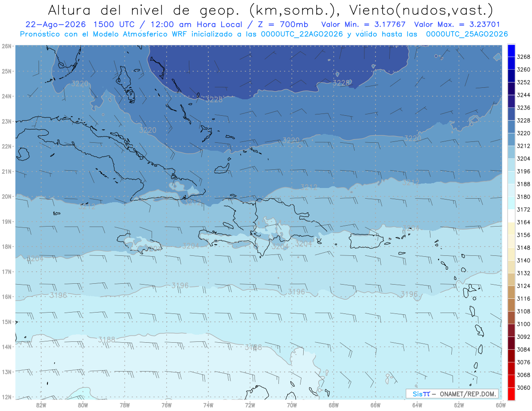The width and height of the screenshot is (532, 411).
Task: Click the 24N latitude axis label
Action: pos(7,96)
